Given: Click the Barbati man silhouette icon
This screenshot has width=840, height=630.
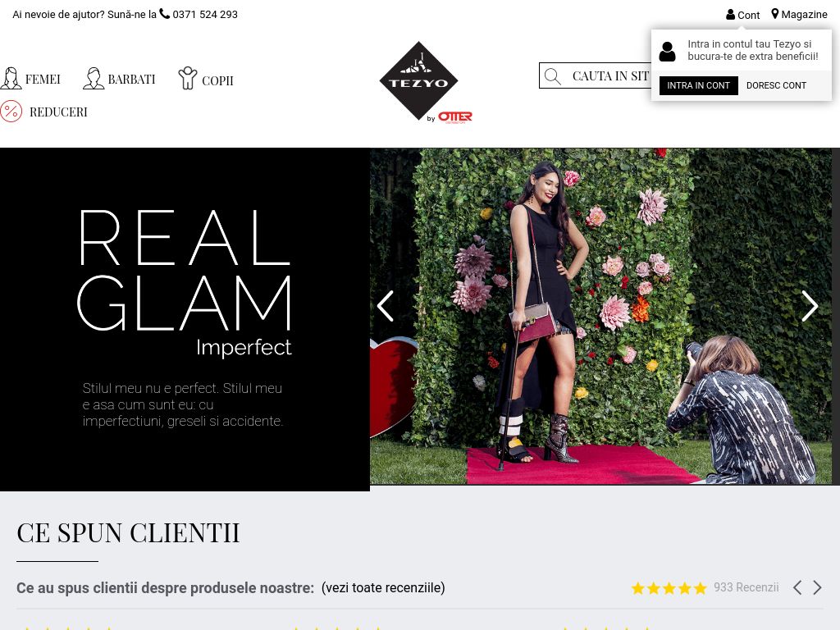Looking at the screenshot, I should (x=94, y=78).
